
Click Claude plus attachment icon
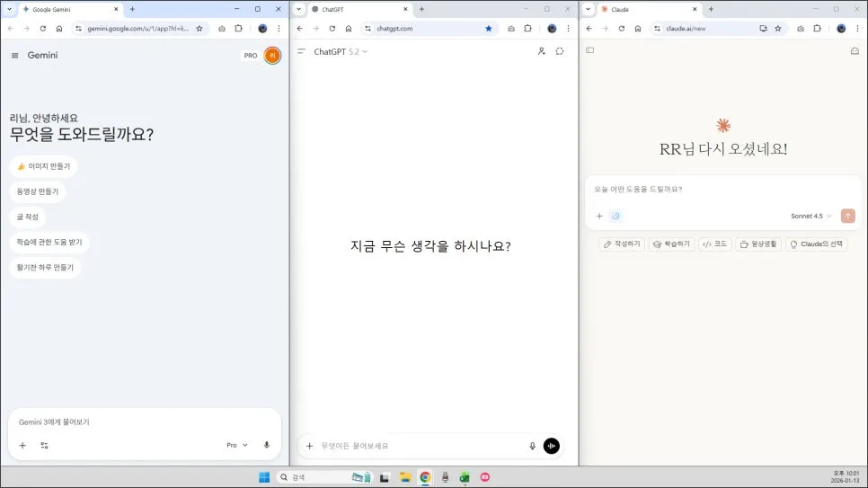coord(599,216)
